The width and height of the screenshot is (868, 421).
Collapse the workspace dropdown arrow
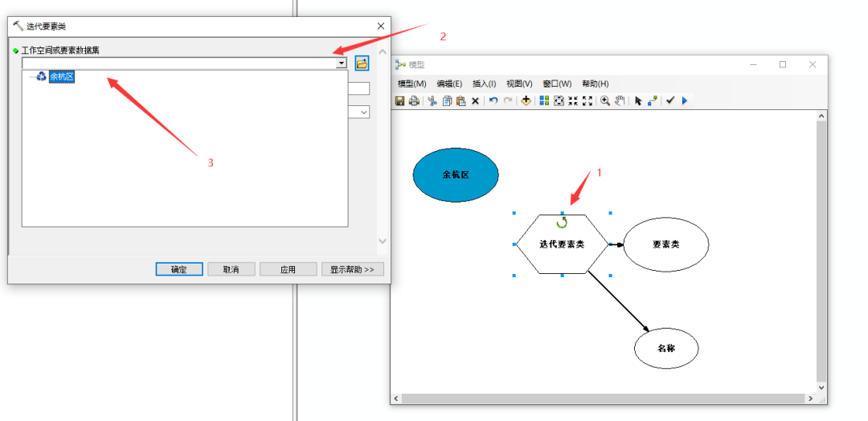point(342,63)
